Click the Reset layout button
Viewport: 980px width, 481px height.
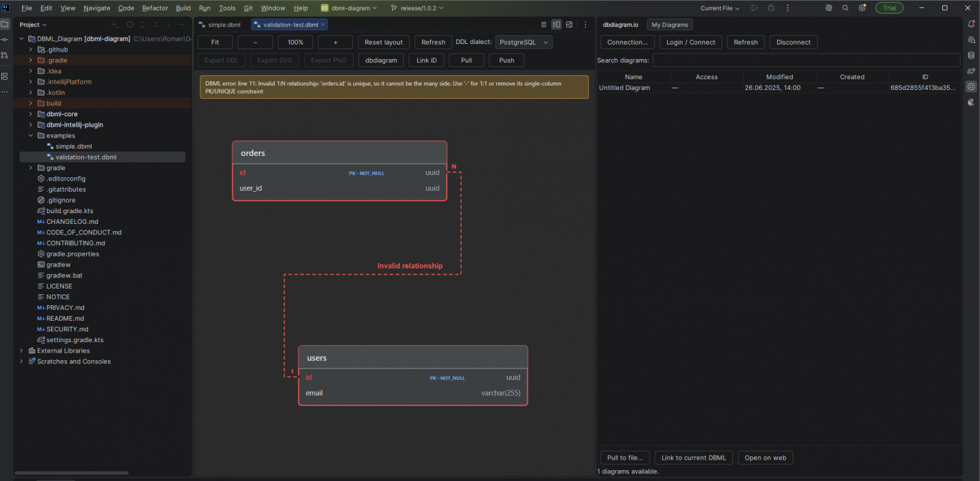point(384,42)
